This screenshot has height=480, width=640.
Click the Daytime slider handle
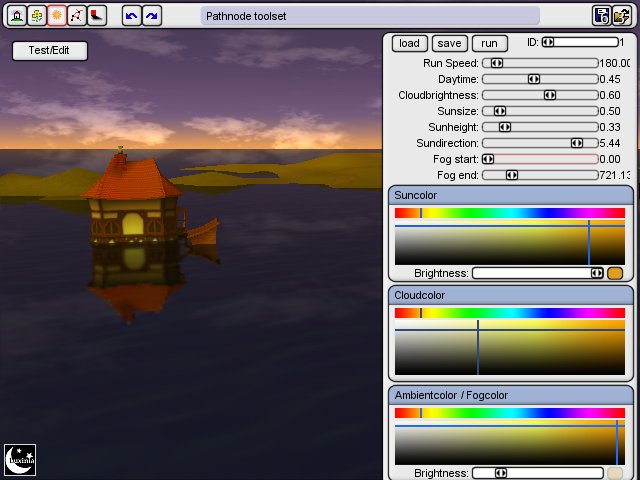(x=534, y=79)
